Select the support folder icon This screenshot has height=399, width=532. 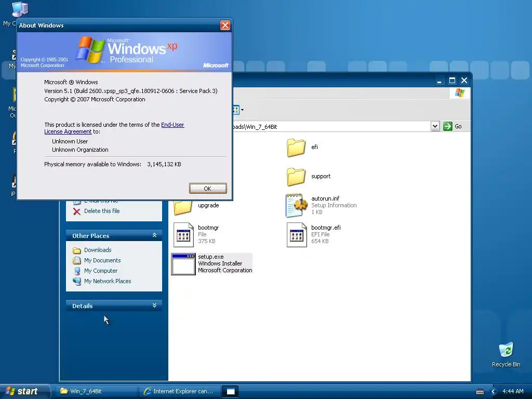pos(296,177)
